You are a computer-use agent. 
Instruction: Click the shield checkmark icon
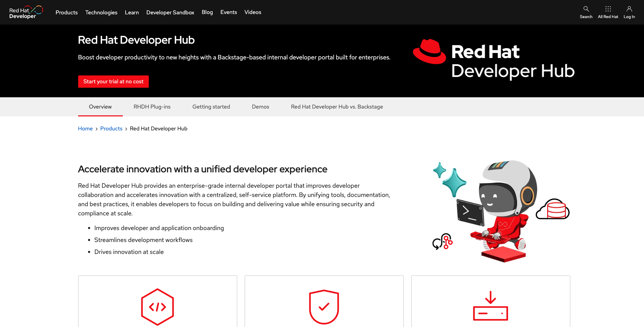coord(324,306)
